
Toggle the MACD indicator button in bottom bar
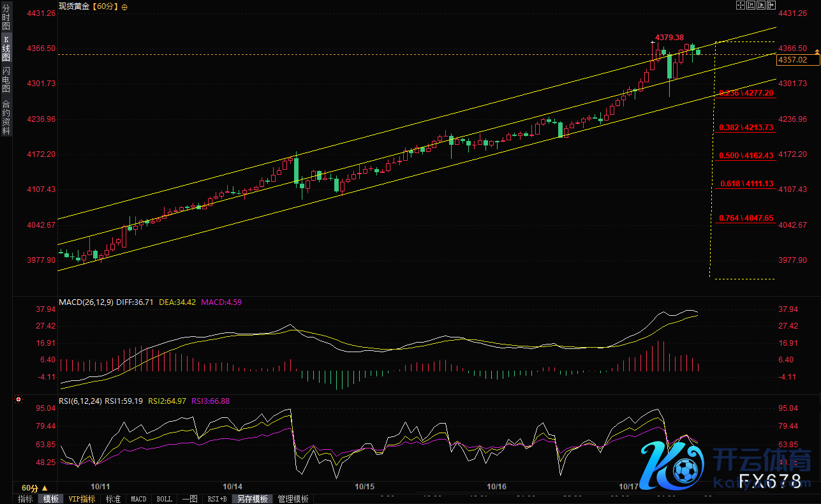pyautogui.click(x=138, y=499)
